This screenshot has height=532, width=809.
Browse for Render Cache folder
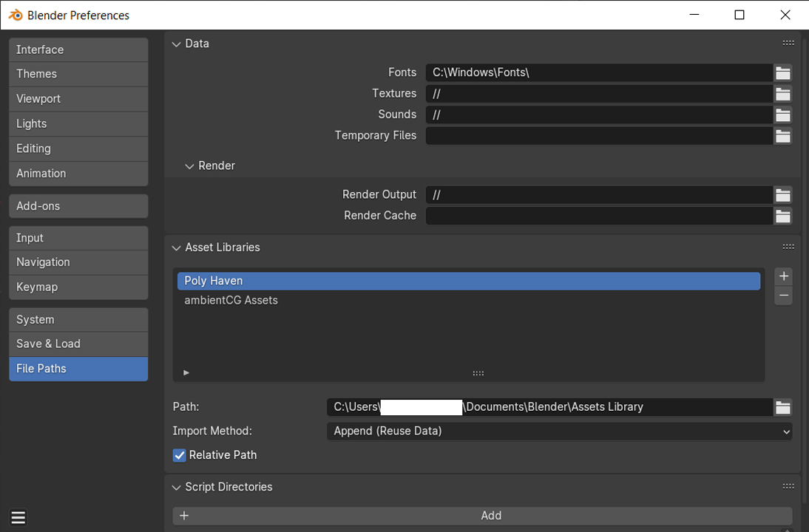pos(782,216)
